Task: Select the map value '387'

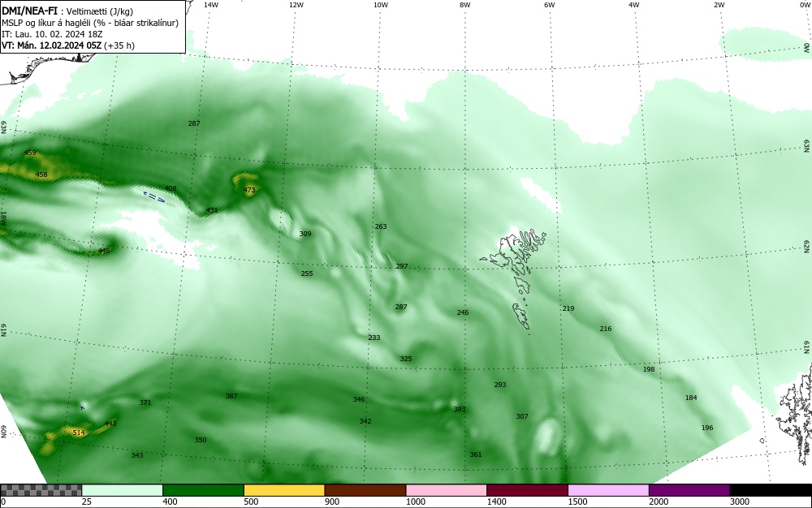Action: click(231, 396)
